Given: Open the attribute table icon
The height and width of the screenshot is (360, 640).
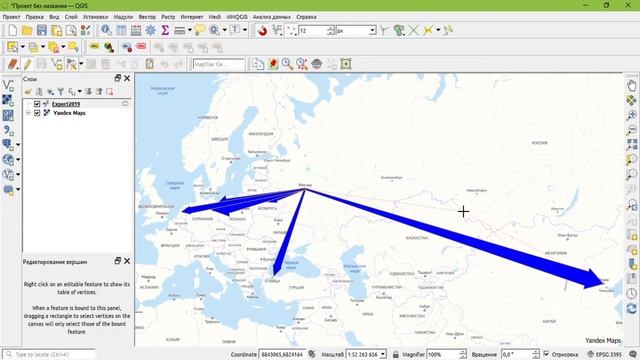Looking at the screenshot, I should coord(121,31).
